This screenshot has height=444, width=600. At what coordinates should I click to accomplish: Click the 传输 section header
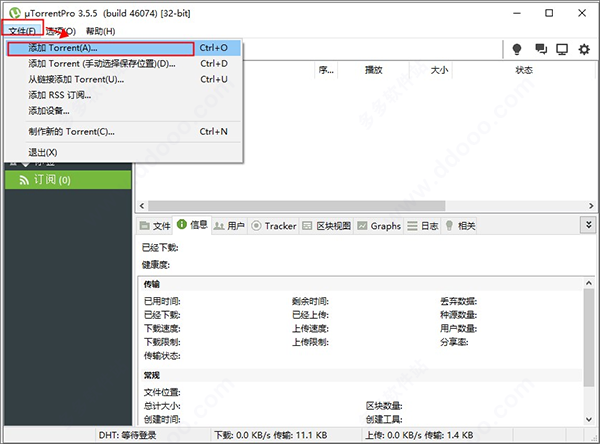[x=152, y=284]
